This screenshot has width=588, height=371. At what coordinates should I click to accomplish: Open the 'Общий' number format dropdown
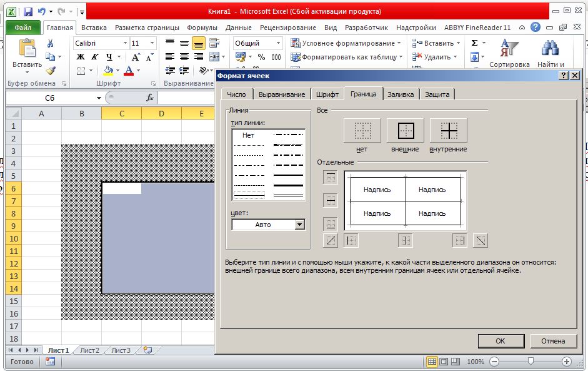click(278, 43)
